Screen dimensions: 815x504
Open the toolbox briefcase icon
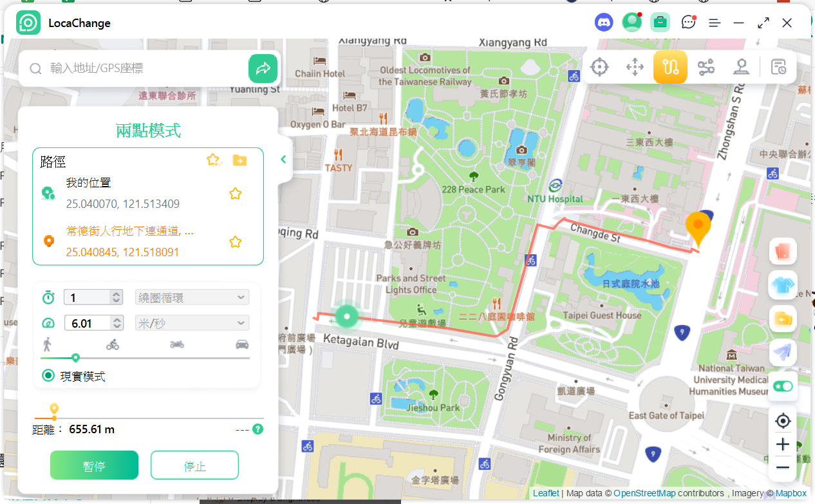click(x=660, y=23)
